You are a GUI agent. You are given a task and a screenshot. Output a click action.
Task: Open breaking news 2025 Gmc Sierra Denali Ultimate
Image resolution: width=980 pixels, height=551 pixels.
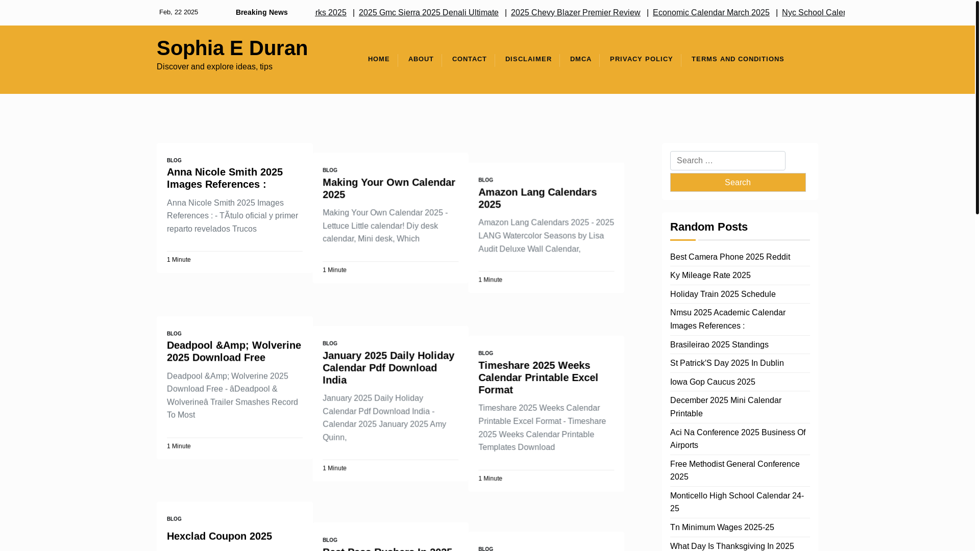pos(428,12)
